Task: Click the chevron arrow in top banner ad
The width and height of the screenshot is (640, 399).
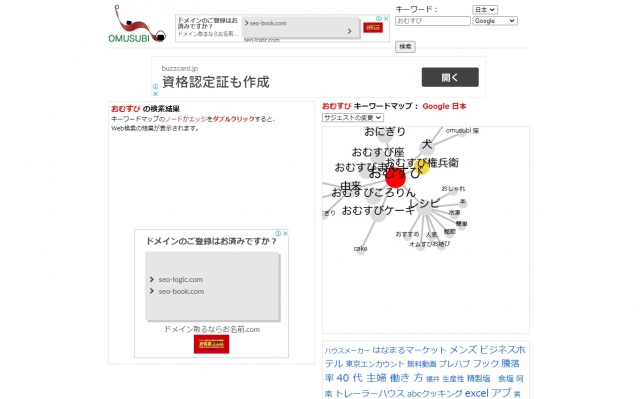Action: tap(349, 31)
